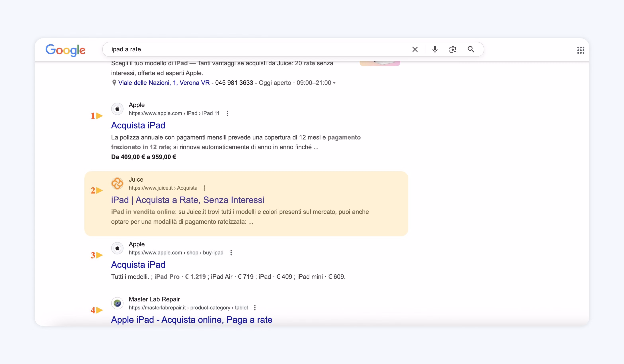Open Acquista iPad link from shop buy-ipad
Image resolution: width=624 pixels, height=364 pixels.
tap(138, 265)
